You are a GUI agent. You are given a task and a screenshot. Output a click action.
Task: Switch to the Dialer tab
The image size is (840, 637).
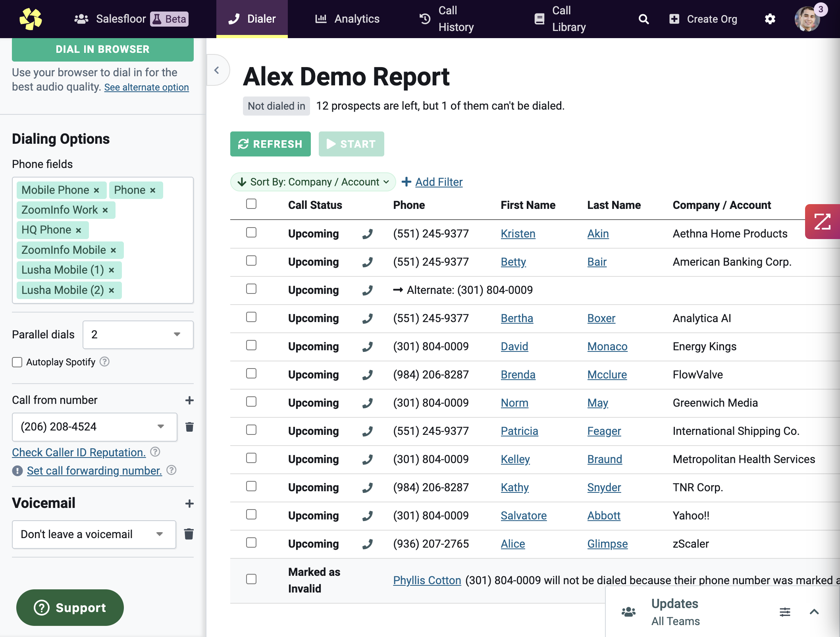click(252, 19)
